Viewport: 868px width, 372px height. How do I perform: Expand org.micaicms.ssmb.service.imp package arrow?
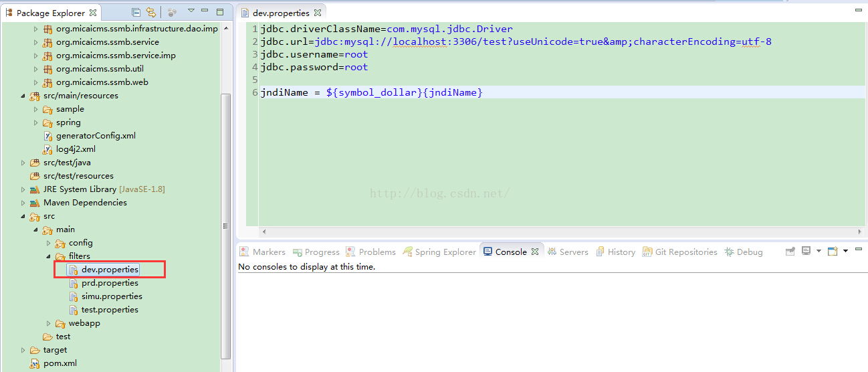[x=36, y=56]
